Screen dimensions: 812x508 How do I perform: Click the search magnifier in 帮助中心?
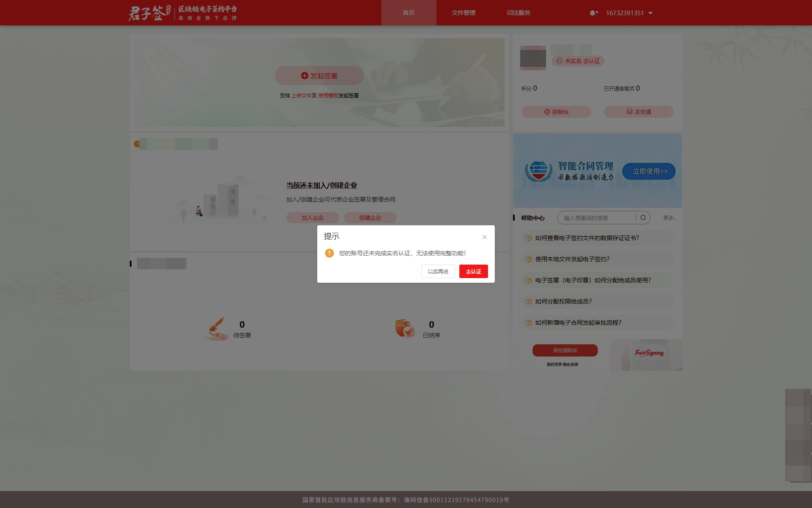point(643,218)
